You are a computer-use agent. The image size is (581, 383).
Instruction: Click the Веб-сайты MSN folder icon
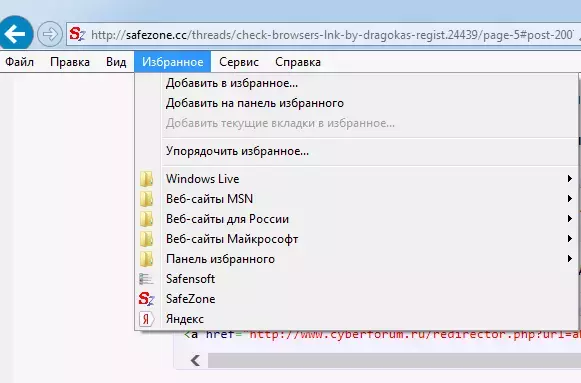146,199
